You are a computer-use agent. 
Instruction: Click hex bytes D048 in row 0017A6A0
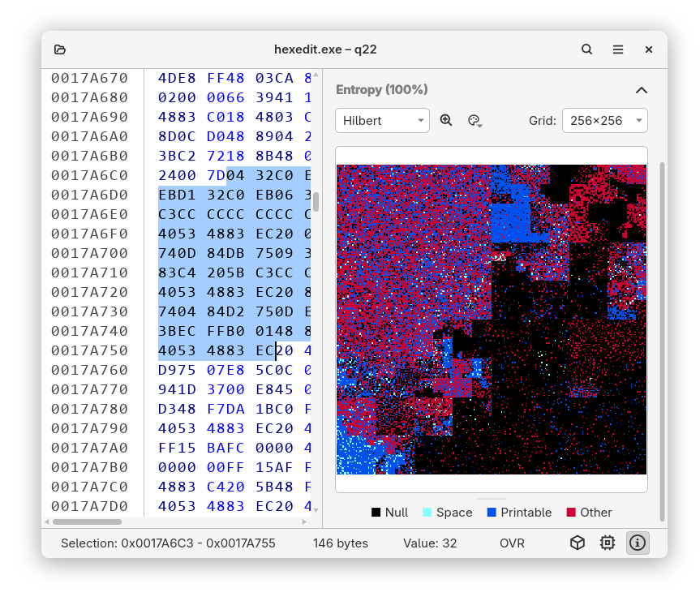(225, 136)
